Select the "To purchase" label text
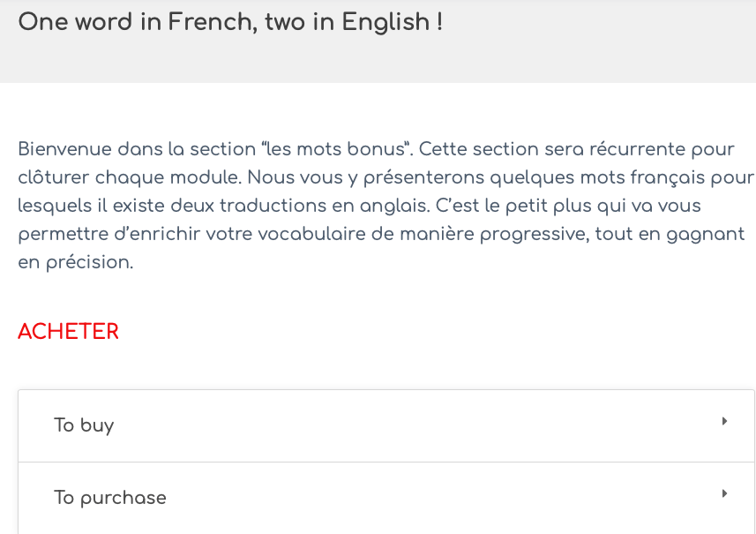Image resolution: width=756 pixels, height=534 pixels. tap(110, 498)
